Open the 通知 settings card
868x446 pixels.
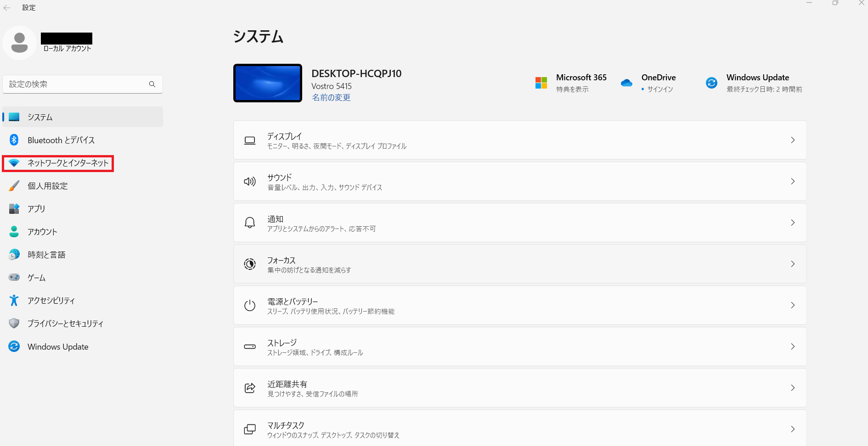click(x=520, y=223)
